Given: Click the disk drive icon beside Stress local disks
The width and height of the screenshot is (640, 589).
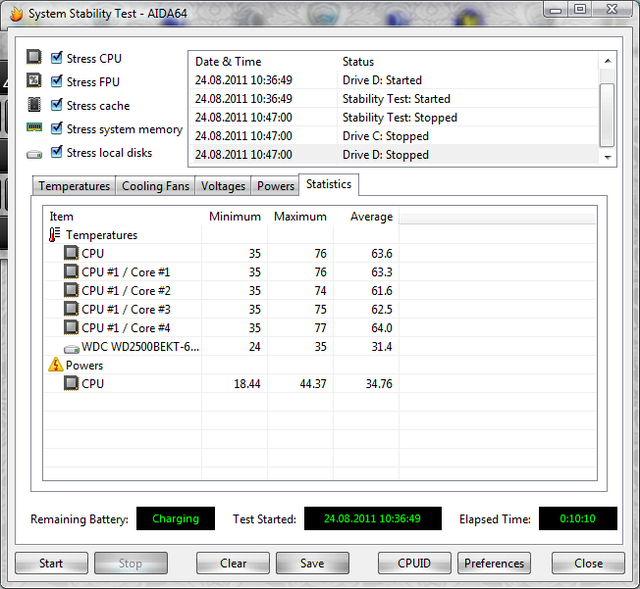Looking at the screenshot, I should [34, 153].
